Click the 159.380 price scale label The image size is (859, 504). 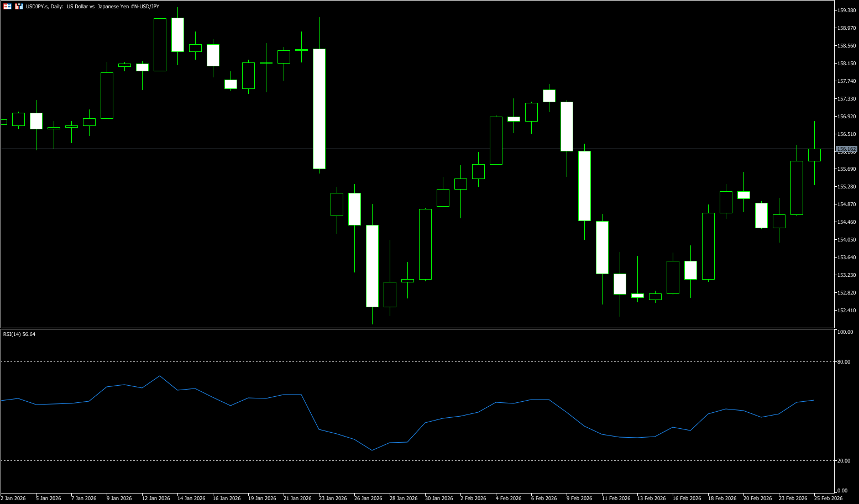[x=847, y=11]
